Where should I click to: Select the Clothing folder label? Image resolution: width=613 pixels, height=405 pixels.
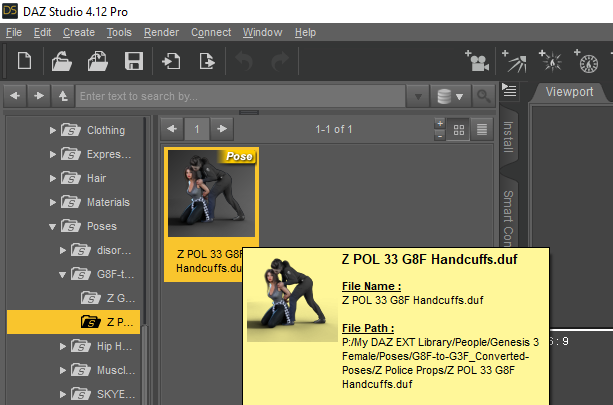[x=106, y=130]
